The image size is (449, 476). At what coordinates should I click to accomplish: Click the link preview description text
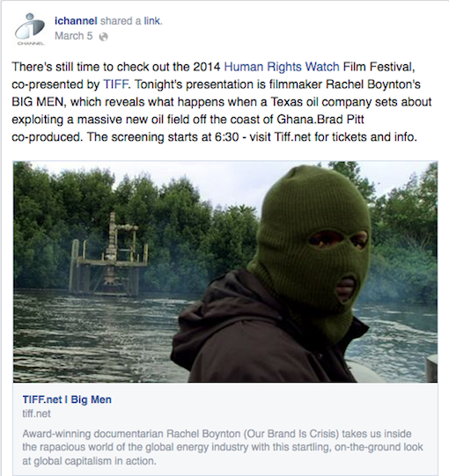pos(223,447)
